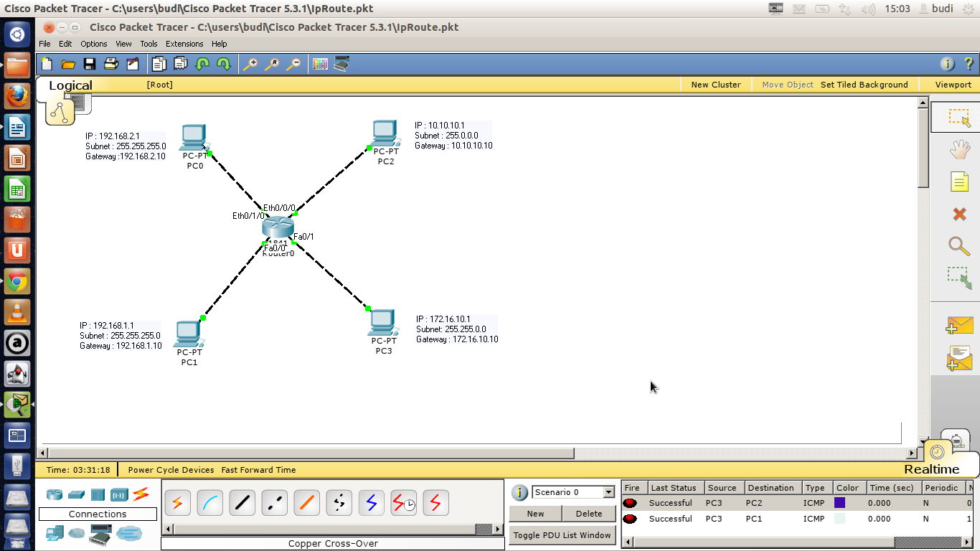Click Power Cycle Devices
The height and width of the screenshot is (551, 980).
(171, 470)
